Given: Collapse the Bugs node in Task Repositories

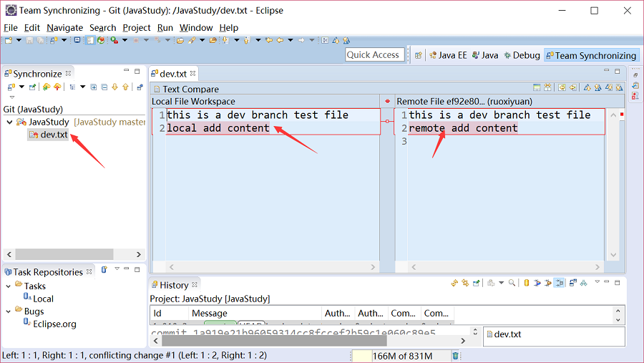Looking at the screenshot, I should 8,311.
